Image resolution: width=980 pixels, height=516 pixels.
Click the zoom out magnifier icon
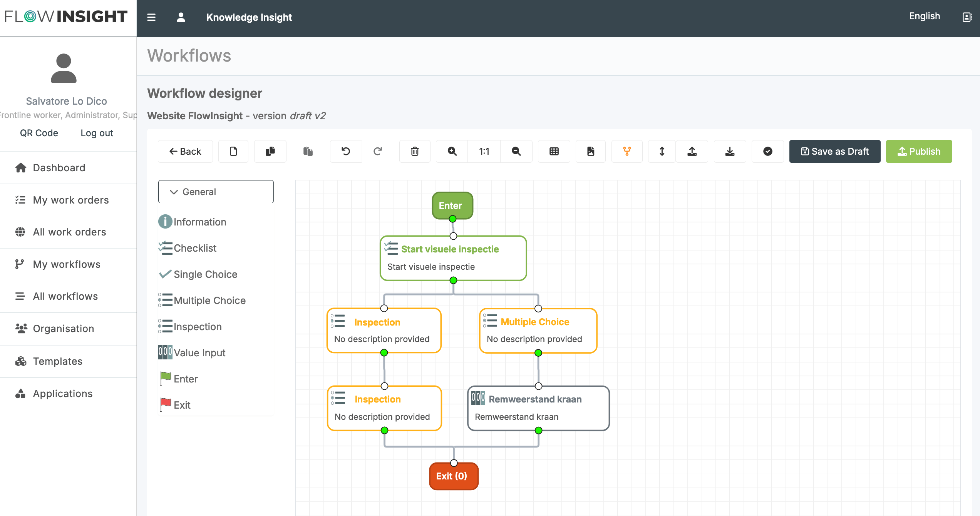coord(516,151)
